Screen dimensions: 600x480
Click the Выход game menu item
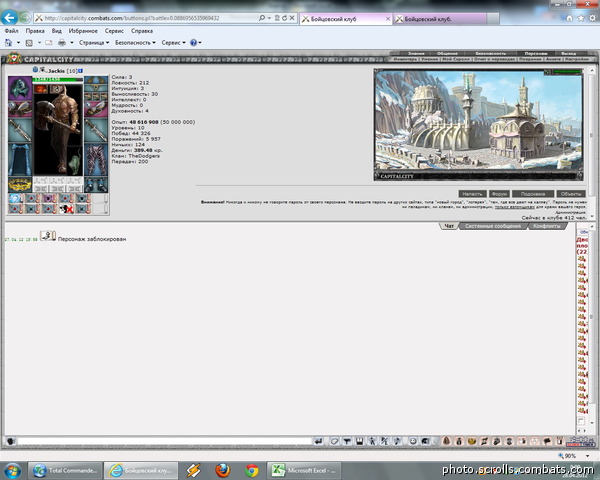pyautogui.click(x=568, y=53)
